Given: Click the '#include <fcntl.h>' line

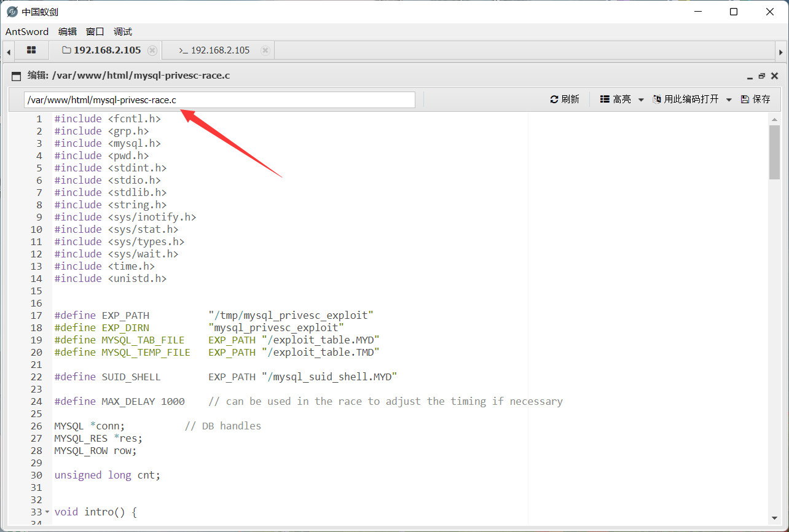Looking at the screenshot, I should pos(108,119).
